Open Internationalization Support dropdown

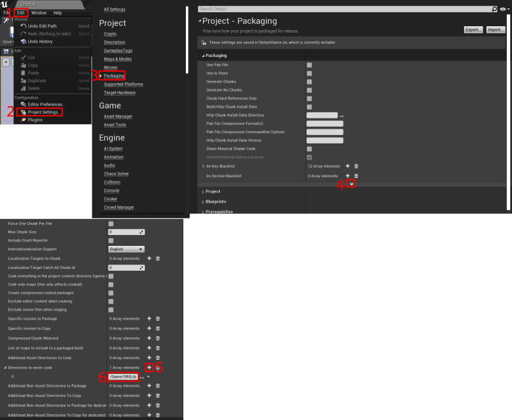(126, 249)
